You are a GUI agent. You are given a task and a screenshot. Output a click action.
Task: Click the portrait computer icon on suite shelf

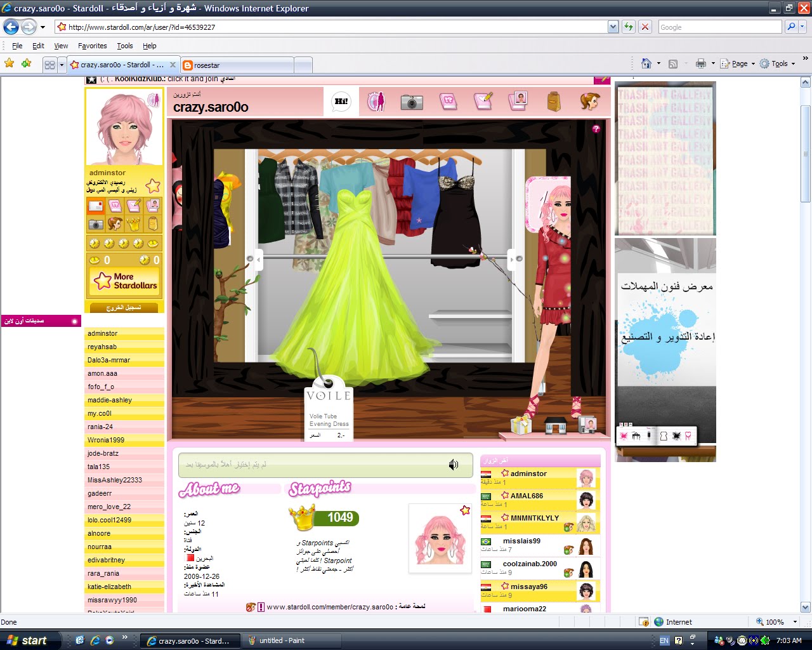(x=587, y=425)
